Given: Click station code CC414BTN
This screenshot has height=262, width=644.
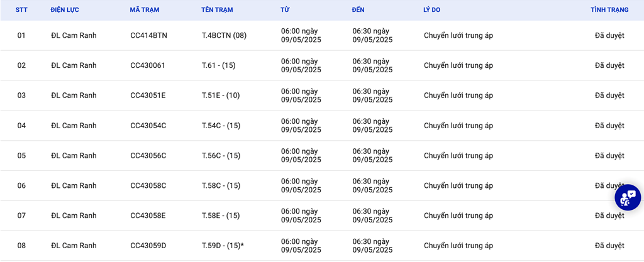Looking at the screenshot, I should tap(148, 35).
